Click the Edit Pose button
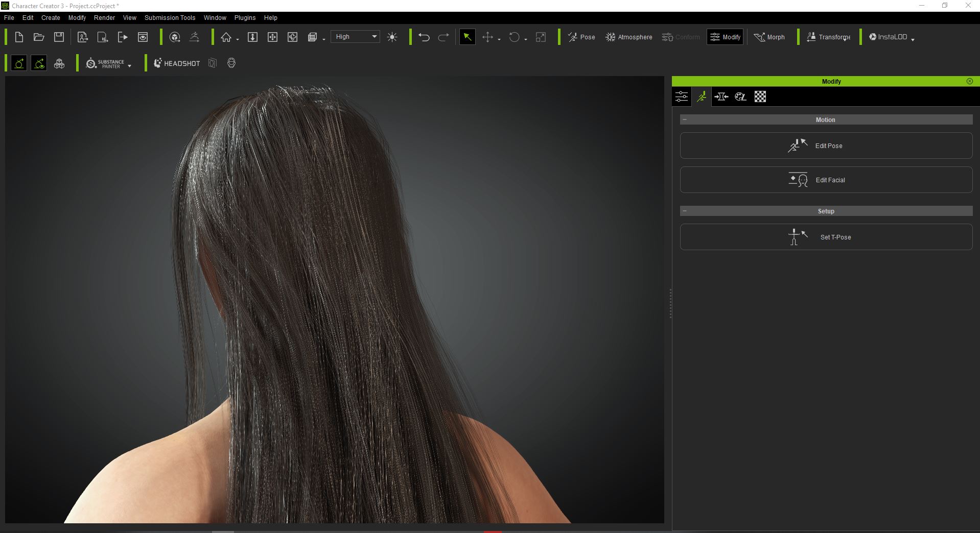This screenshot has width=980, height=533. 826,146
